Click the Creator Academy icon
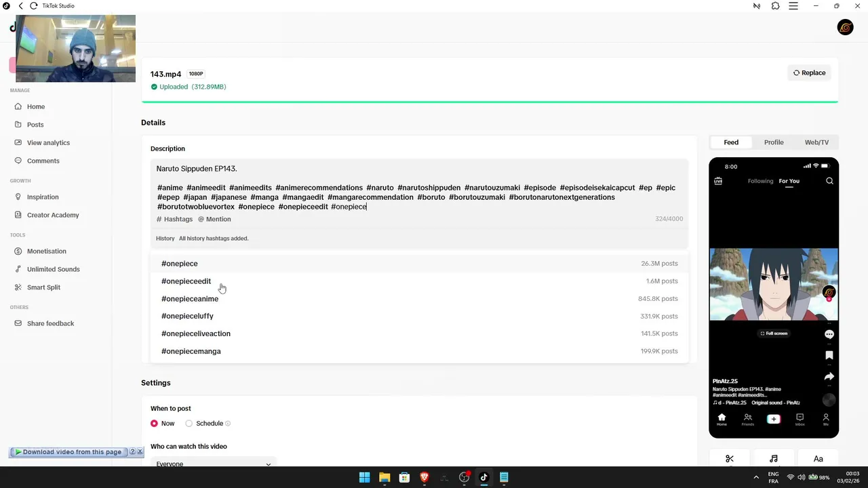The height and width of the screenshot is (488, 868). [20, 215]
